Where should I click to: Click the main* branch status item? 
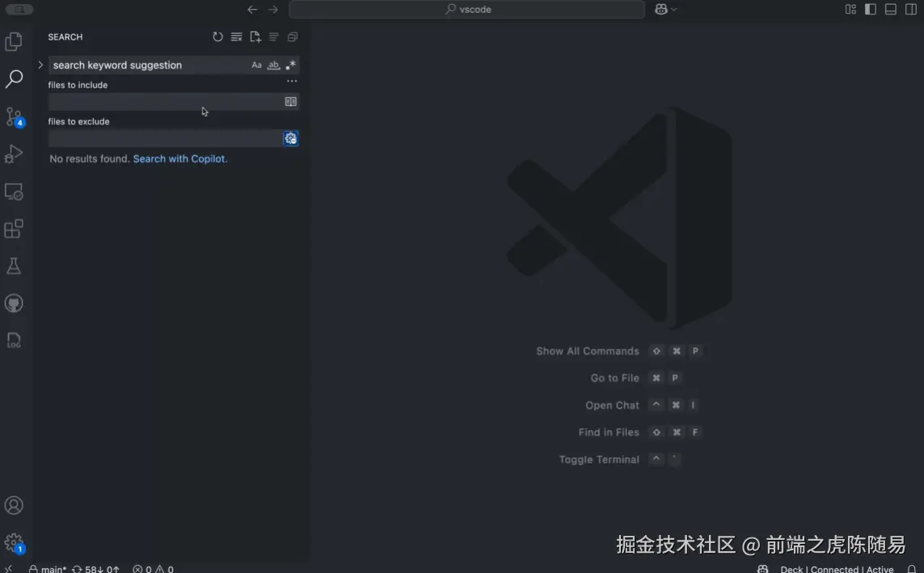pyautogui.click(x=48, y=569)
